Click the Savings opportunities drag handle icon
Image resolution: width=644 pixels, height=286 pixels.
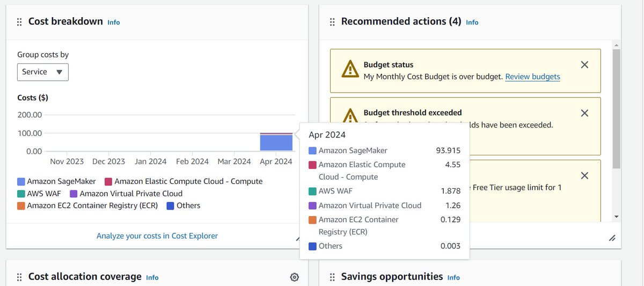click(332, 277)
